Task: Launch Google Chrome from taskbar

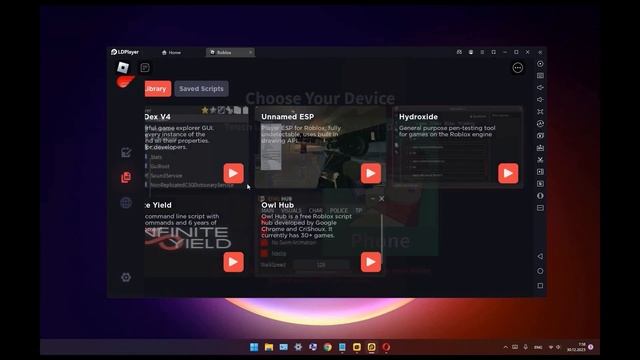Action: (327, 347)
